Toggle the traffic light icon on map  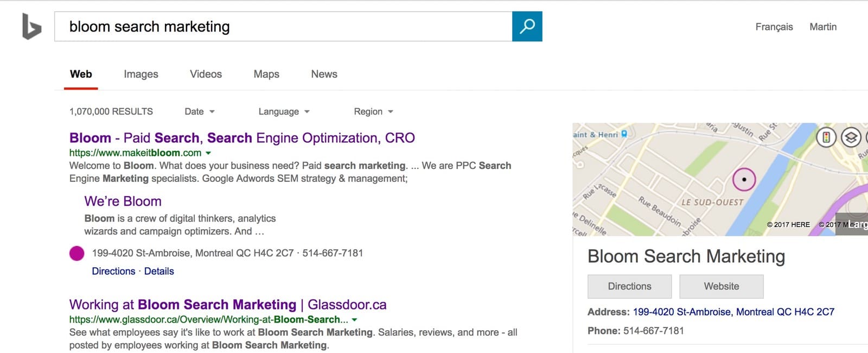pos(826,137)
